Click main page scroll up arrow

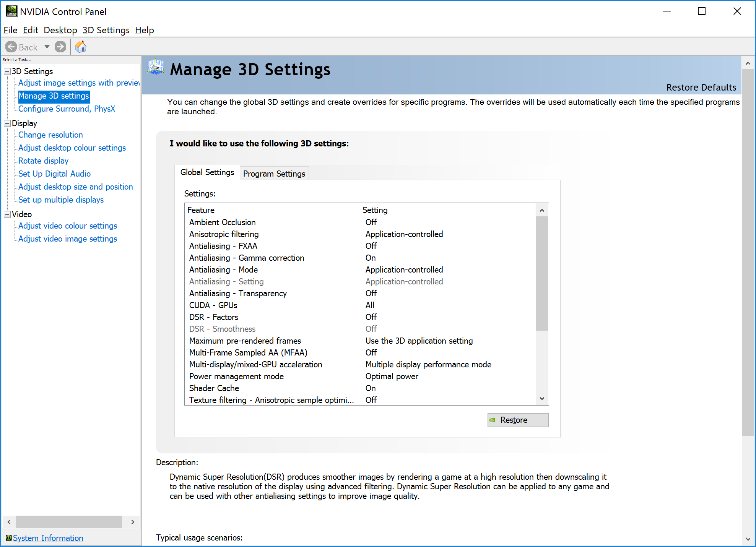click(748, 63)
